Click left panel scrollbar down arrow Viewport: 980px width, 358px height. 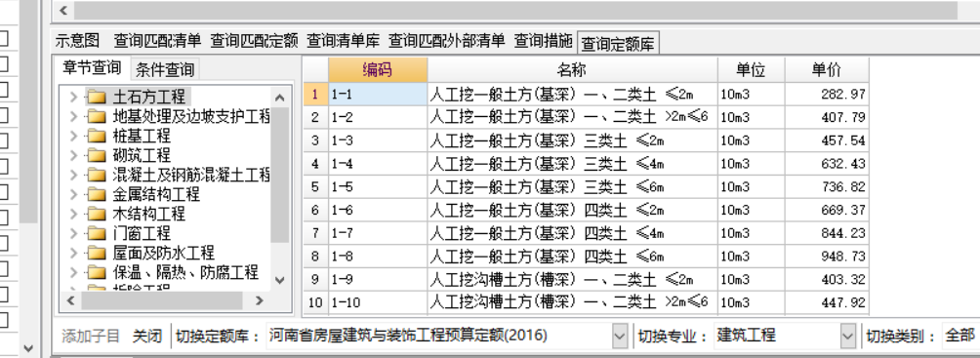click(28, 348)
